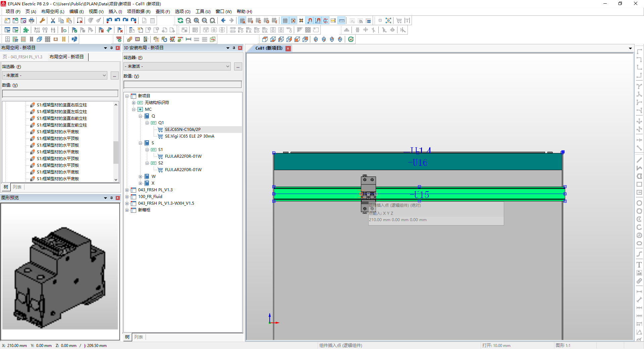The width and height of the screenshot is (644, 349).
Task: Activate graphics layer A toolbar icon
Action: (243, 20)
